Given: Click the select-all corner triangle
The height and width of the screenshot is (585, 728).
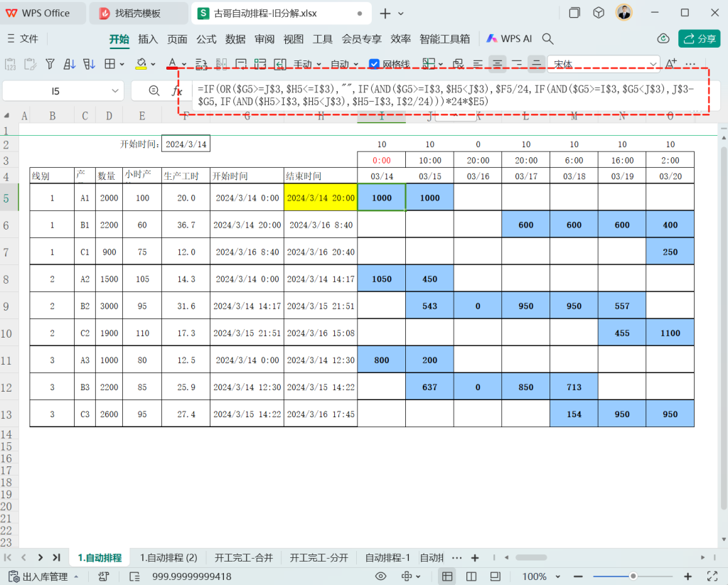Looking at the screenshot, I should (x=6, y=116).
